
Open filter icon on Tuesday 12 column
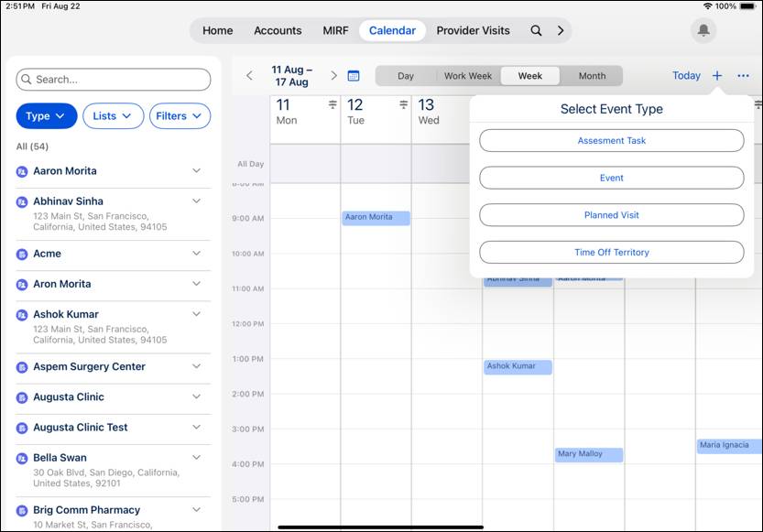pos(403,104)
